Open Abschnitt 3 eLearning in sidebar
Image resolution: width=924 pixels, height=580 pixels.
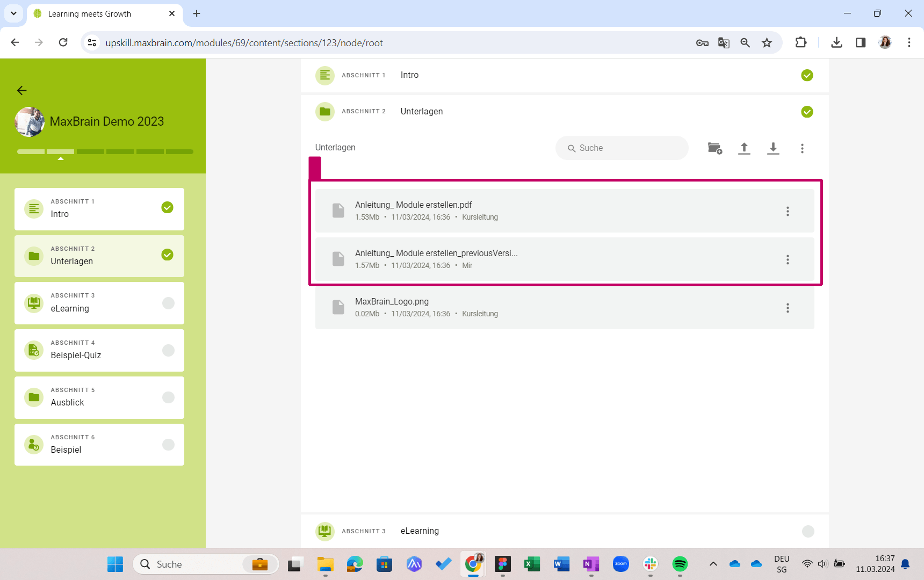99,303
